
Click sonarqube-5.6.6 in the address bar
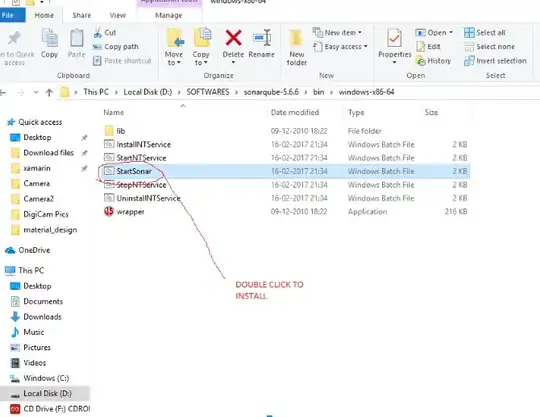tap(271, 92)
